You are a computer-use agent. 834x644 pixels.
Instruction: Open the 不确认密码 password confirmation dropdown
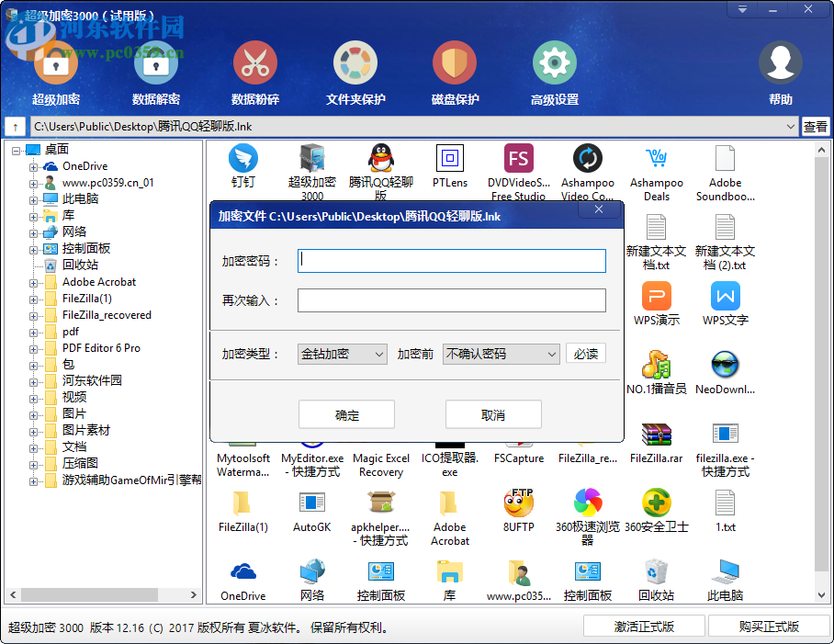click(501, 353)
